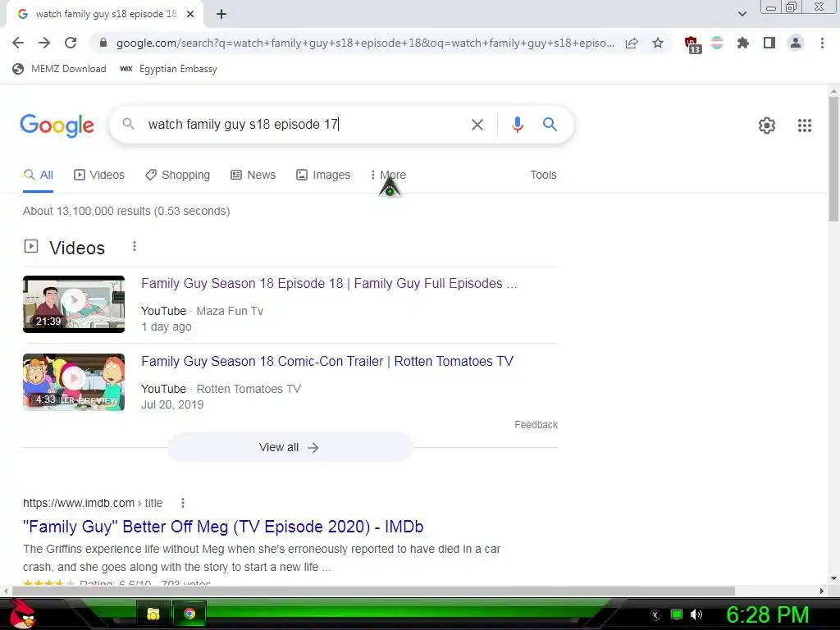Select the All results tab
Viewport: 840px width, 630px height.
38,176
